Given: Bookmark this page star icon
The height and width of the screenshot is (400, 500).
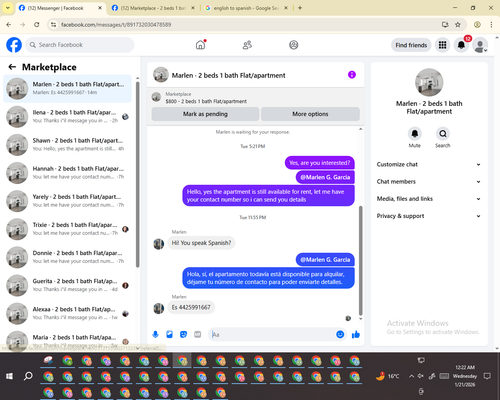Looking at the screenshot, I should click(458, 24).
